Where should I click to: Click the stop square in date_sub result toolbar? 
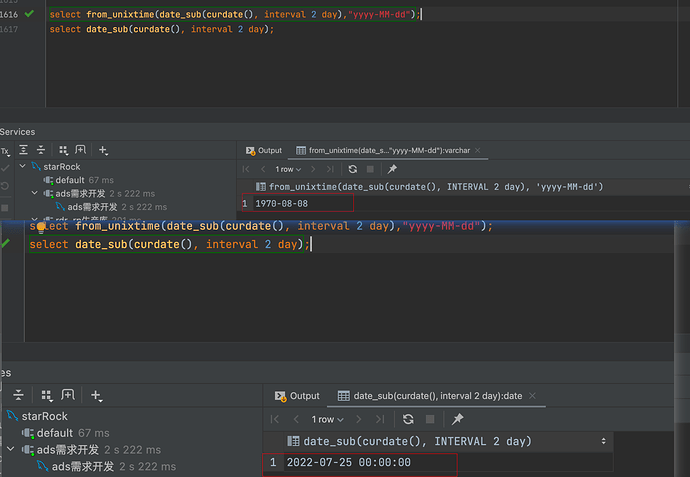(430, 419)
